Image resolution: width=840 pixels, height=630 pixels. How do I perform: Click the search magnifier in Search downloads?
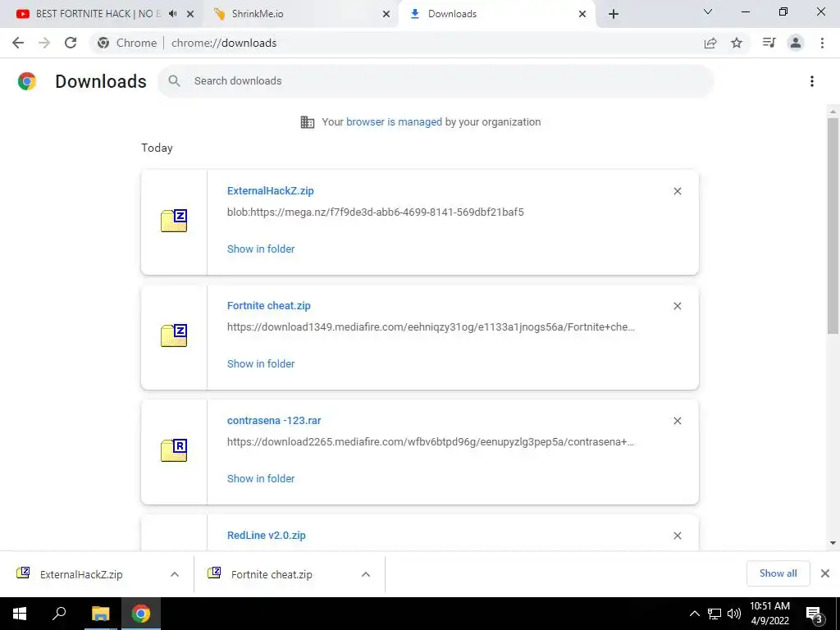(x=174, y=81)
